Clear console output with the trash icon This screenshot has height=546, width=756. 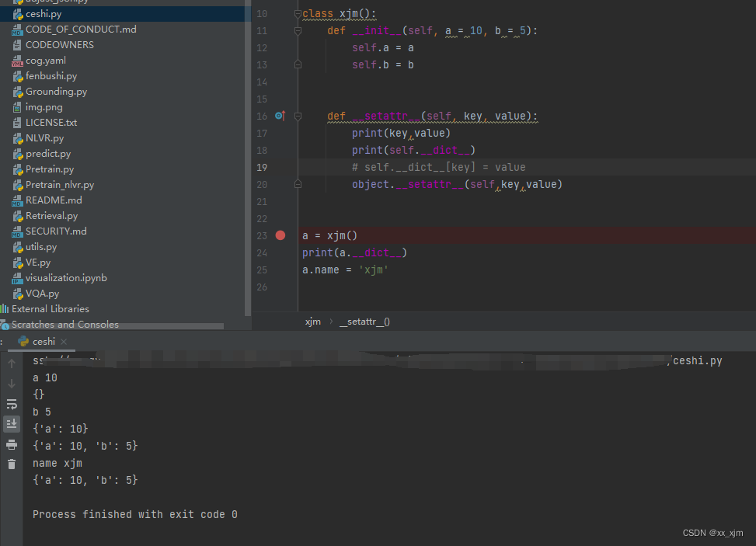click(x=12, y=464)
